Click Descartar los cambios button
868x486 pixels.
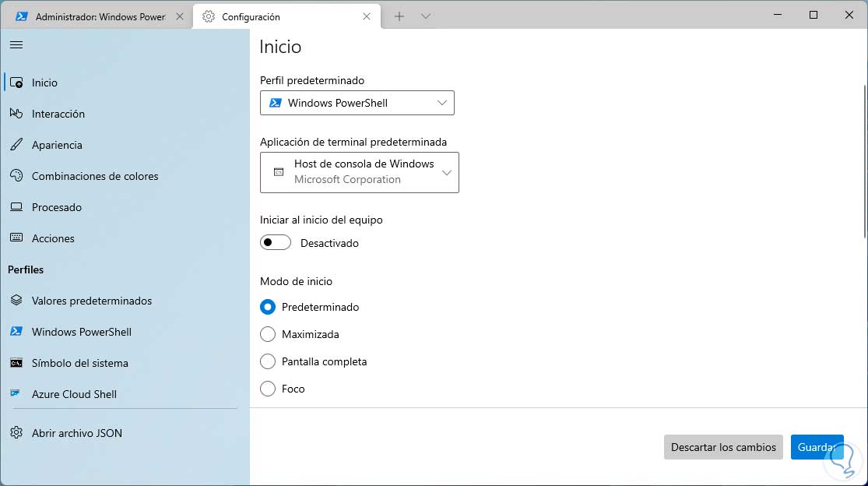[723, 447]
